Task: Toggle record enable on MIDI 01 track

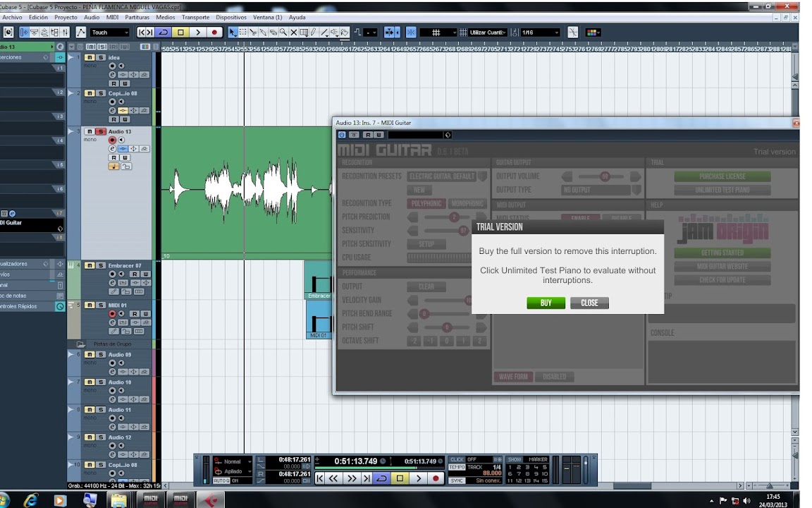Action: [x=112, y=313]
